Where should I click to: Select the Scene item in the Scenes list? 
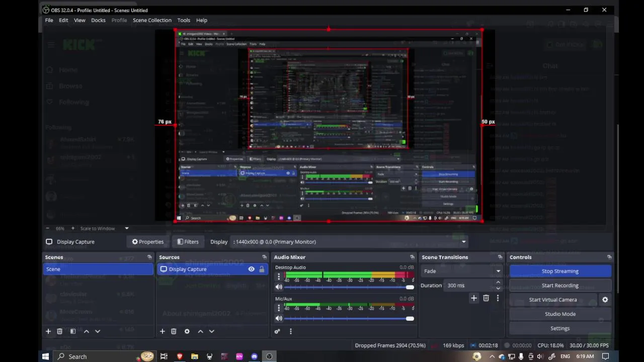click(98, 269)
